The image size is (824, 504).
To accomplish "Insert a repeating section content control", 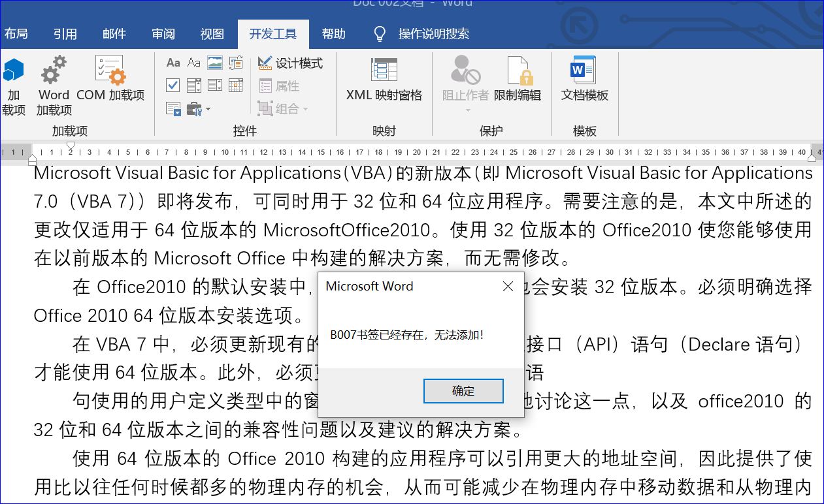I will [173, 108].
